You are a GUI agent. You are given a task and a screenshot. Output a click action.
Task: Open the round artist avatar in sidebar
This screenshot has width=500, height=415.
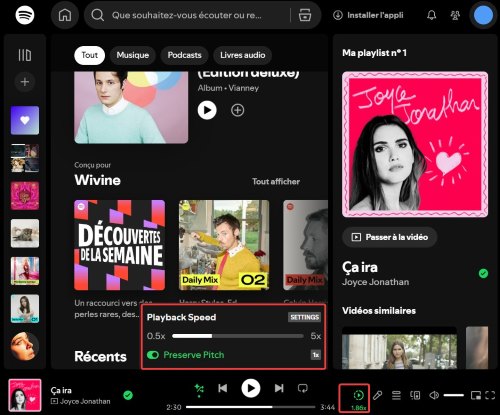tap(25, 346)
